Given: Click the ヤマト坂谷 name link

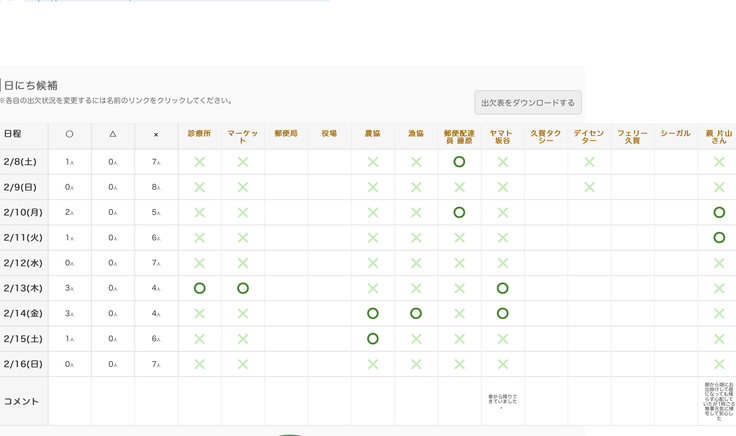Looking at the screenshot, I should [x=502, y=137].
